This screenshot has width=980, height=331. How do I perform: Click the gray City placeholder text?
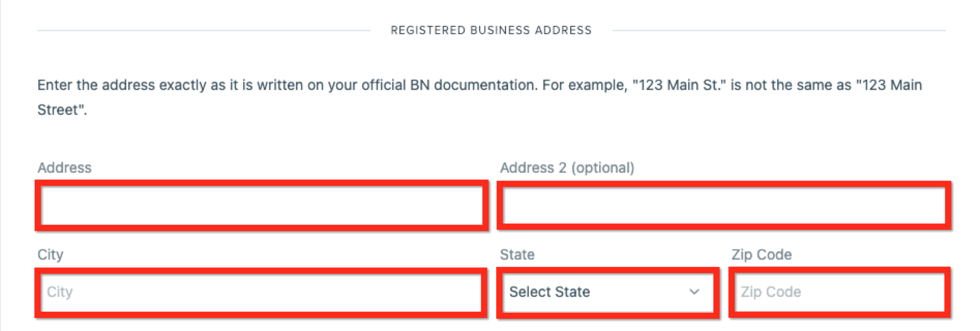pyautogui.click(x=60, y=292)
